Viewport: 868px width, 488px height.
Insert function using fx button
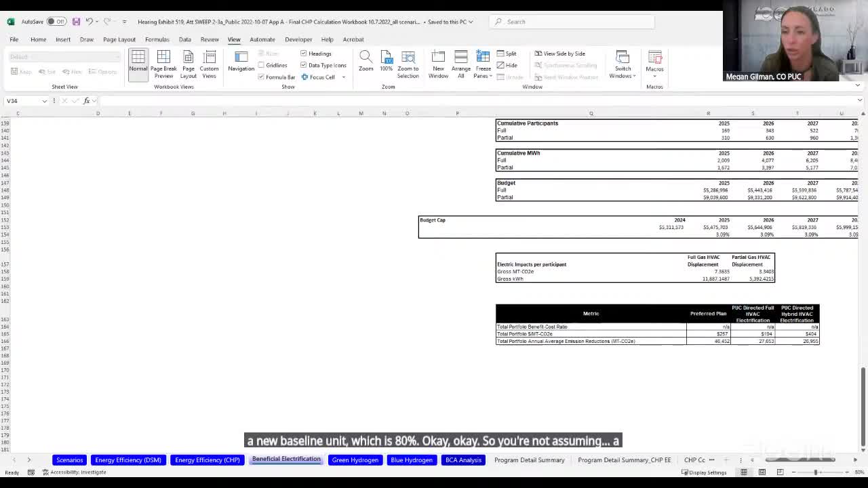[x=86, y=101]
